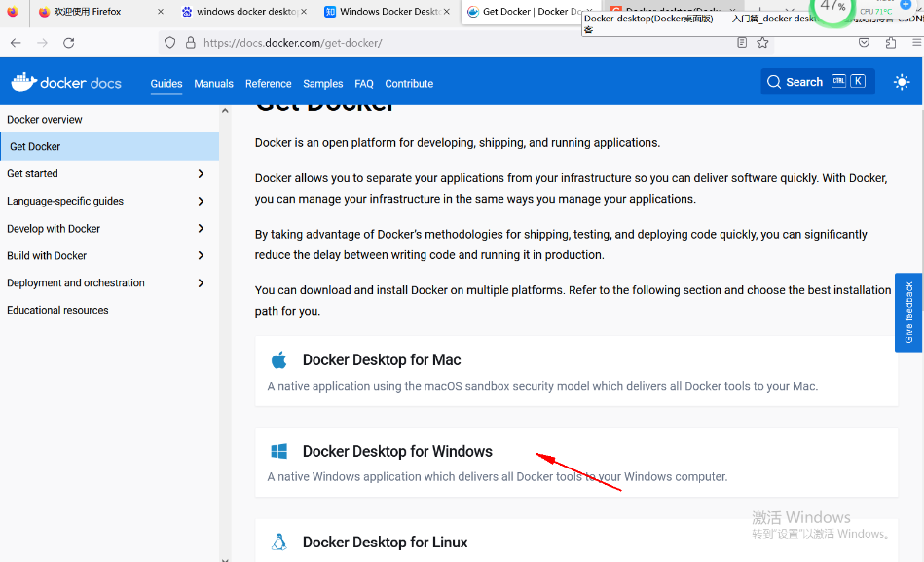Image resolution: width=924 pixels, height=562 pixels.
Task: Bookmark this page with the star icon
Action: point(762,43)
